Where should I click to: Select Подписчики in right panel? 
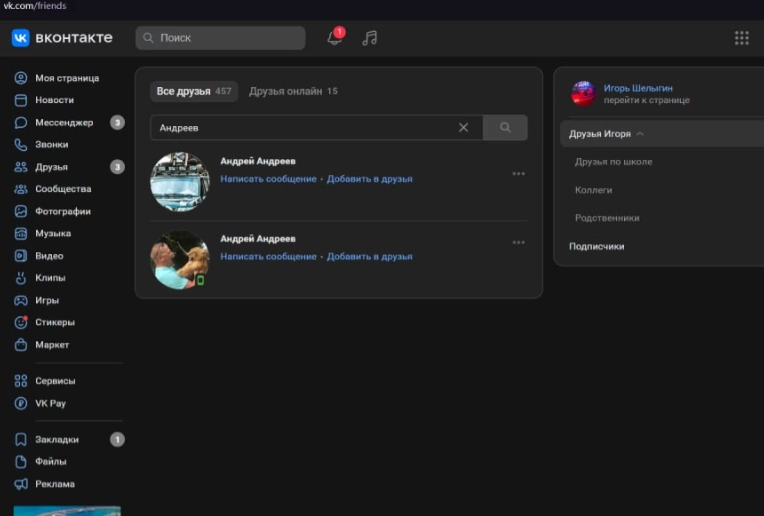coord(597,246)
